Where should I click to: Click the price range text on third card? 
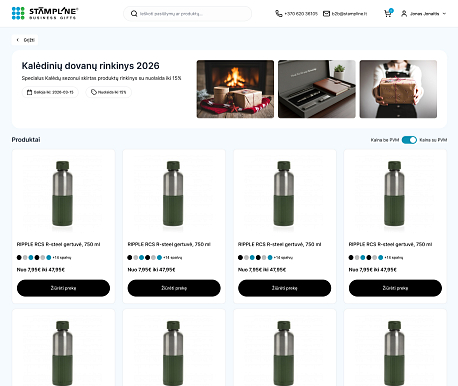[262, 270]
